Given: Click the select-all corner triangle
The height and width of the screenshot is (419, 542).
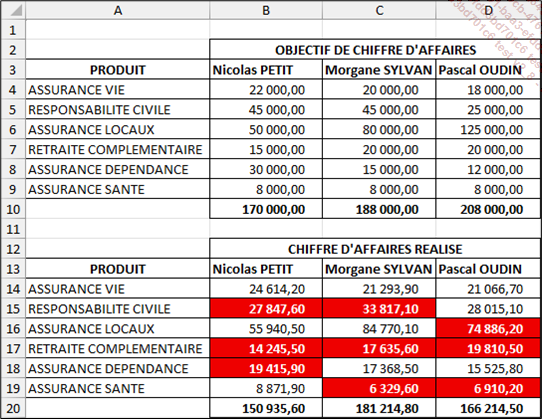Looking at the screenshot, I should coord(15,10).
